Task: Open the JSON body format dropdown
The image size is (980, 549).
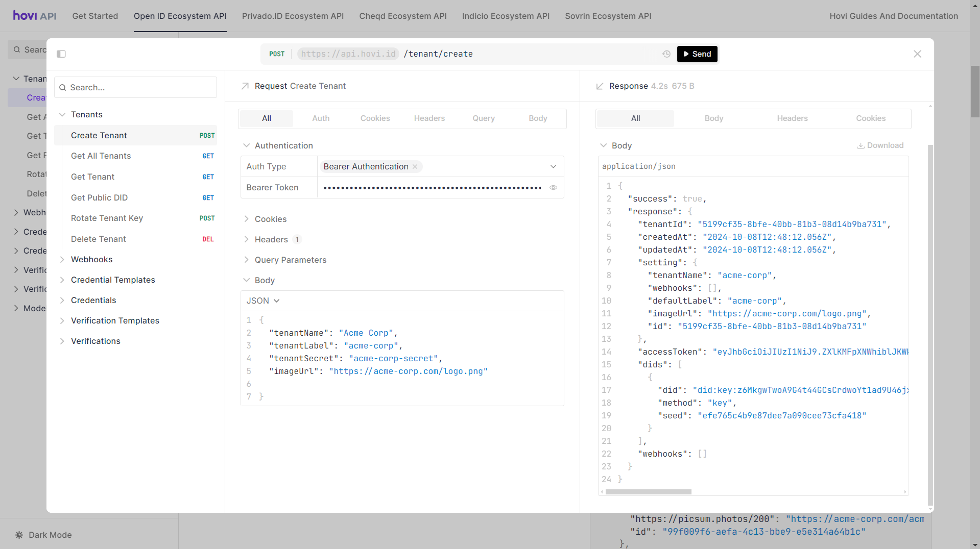Action: pyautogui.click(x=263, y=301)
